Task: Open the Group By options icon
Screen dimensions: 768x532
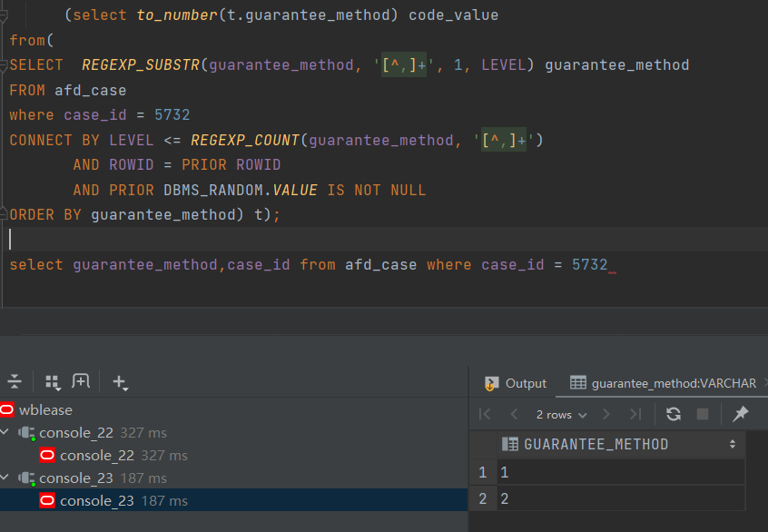Action: point(53,382)
